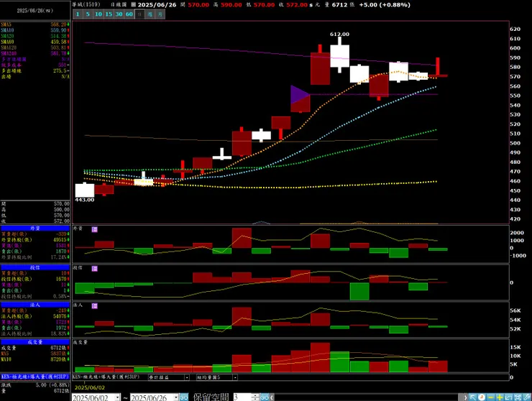Click the +5.00 (+0.88%) change value
Image resolution: width=532 pixels, height=401 pixels.
[385, 5]
